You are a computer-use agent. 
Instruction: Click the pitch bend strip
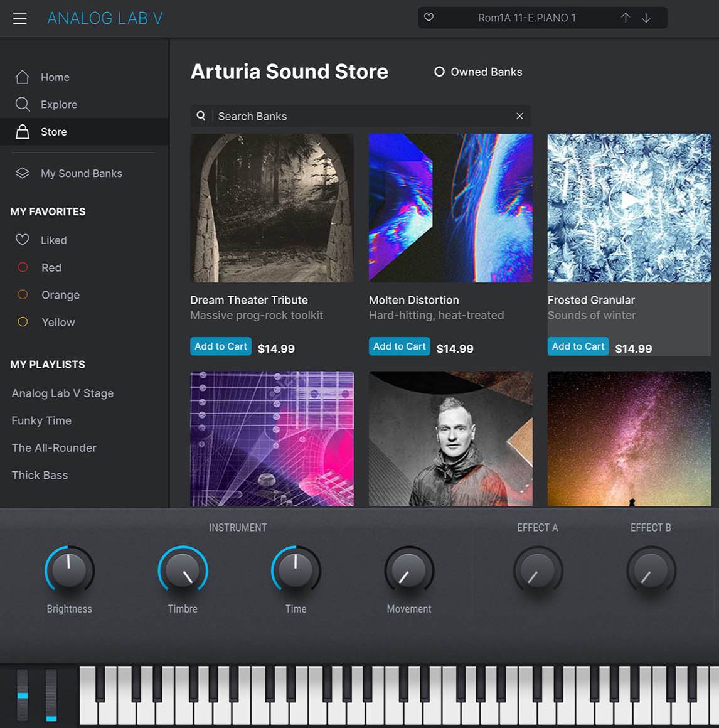[23, 694]
